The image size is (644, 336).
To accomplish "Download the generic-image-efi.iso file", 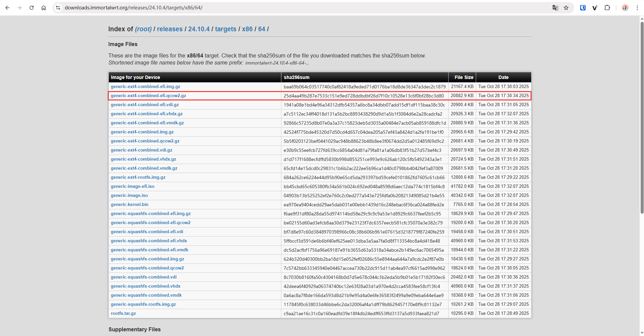I will (133, 186).
